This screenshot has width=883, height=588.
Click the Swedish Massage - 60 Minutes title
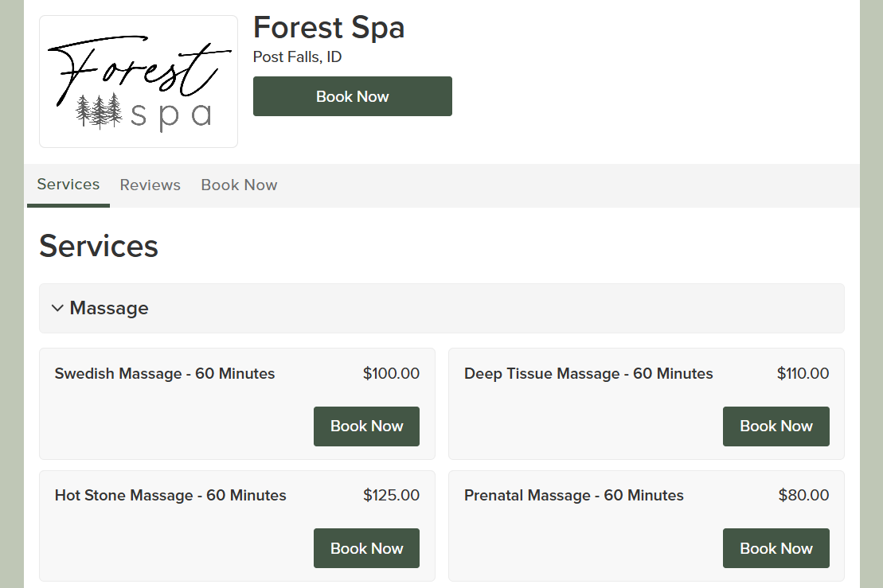click(x=165, y=374)
